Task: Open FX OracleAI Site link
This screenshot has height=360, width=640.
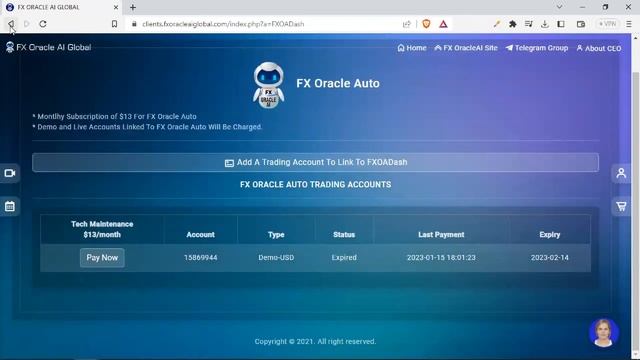Action: pos(466,48)
